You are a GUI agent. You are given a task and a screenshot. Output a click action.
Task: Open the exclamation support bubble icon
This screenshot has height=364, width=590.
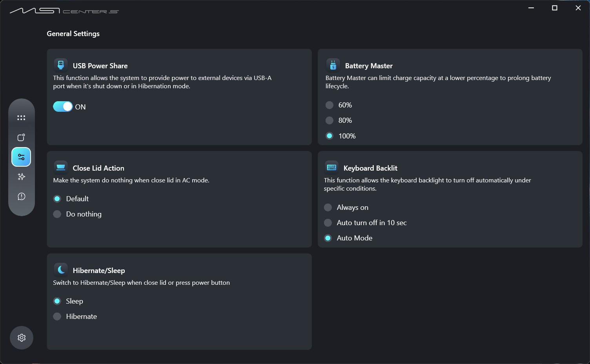point(21,197)
